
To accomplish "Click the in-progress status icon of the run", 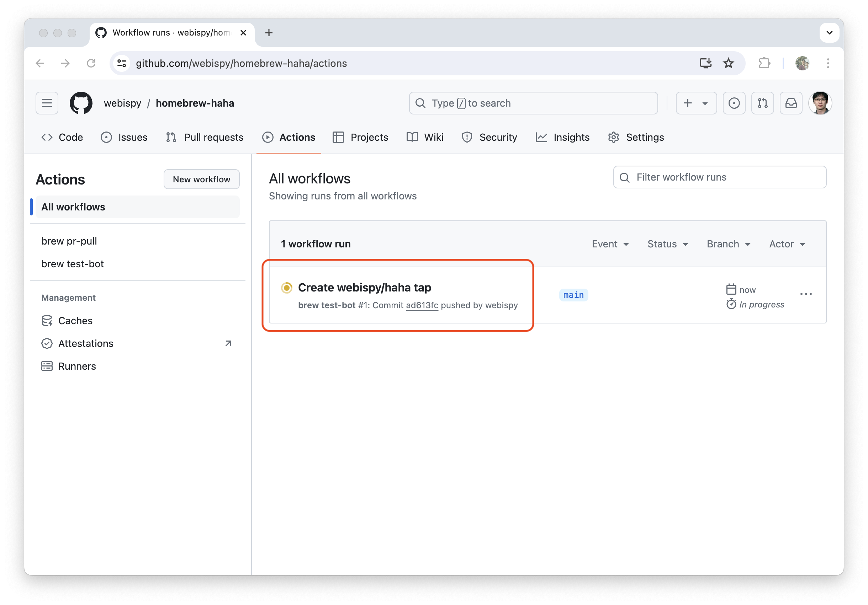I will point(287,288).
